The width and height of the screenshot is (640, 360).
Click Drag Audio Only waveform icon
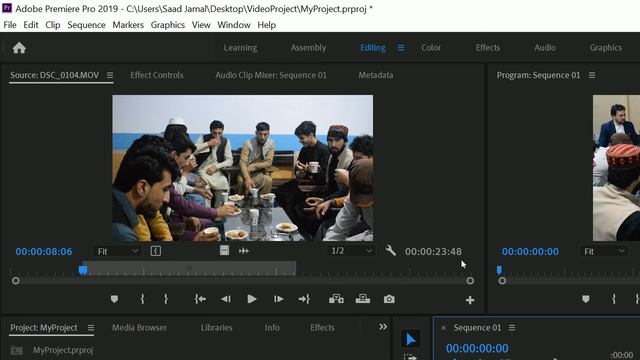(244, 251)
